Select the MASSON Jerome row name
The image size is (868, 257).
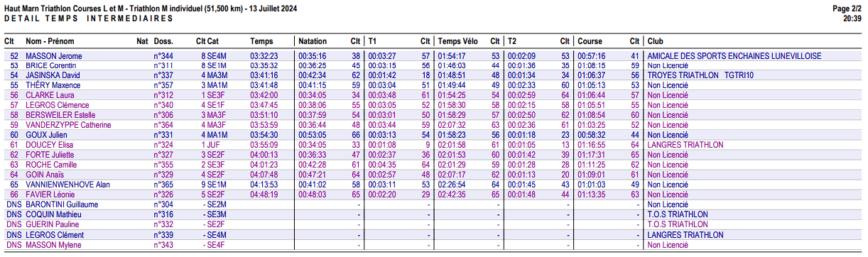click(54, 56)
